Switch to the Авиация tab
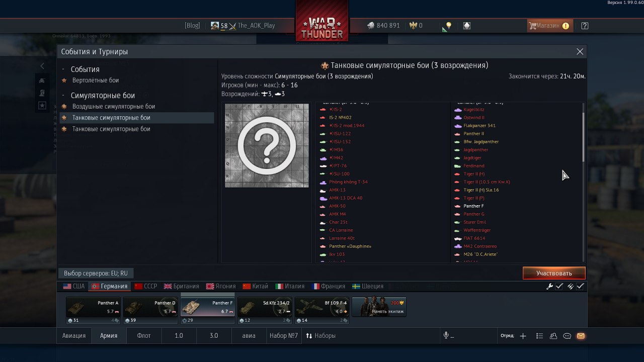This screenshot has height=362, width=644. (74, 336)
